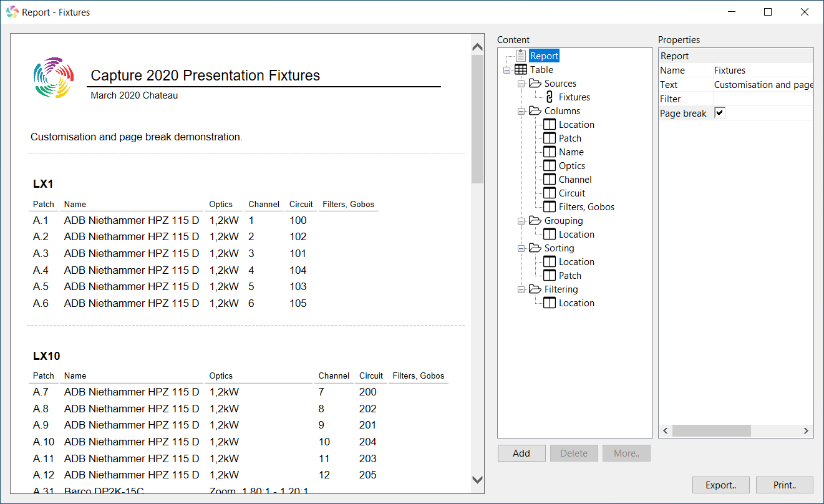Select Filters, Gobos column item

tap(586, 207)
